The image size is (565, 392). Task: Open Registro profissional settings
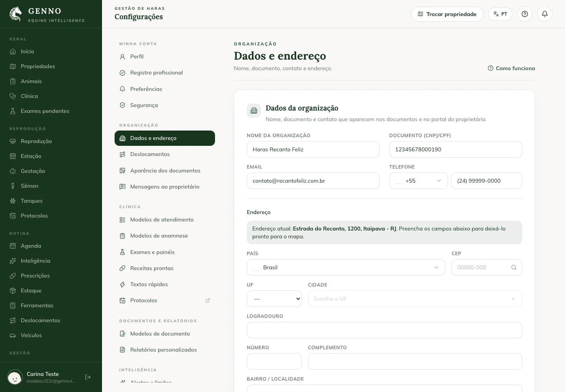[x=165, y=73]
